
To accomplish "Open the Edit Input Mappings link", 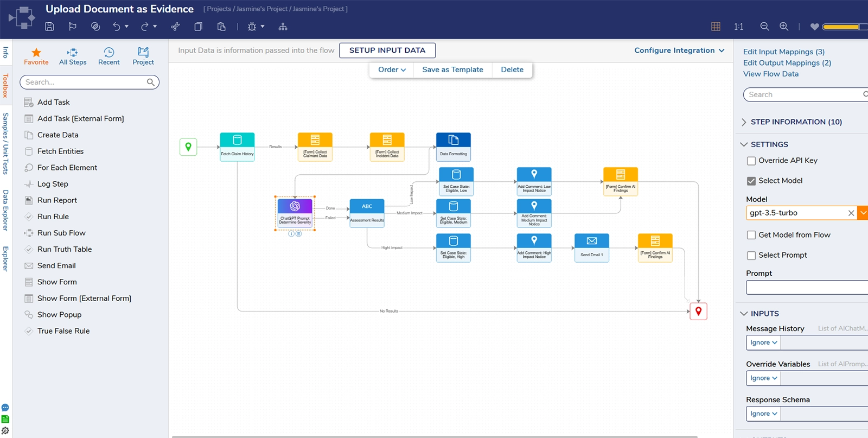I will tap(783, 52).
